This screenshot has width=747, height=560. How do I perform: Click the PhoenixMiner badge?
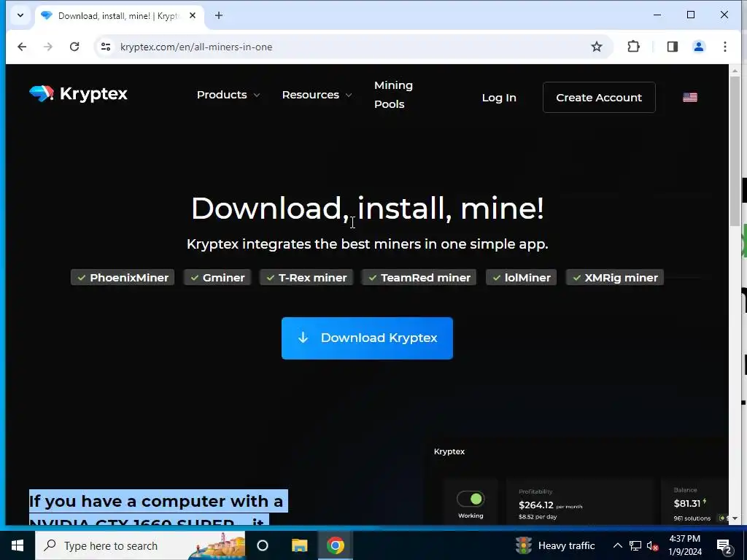coord(123,278)
